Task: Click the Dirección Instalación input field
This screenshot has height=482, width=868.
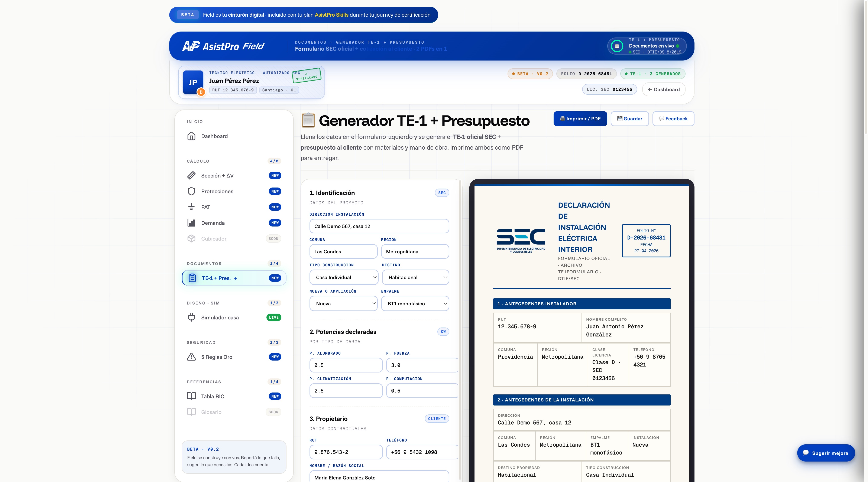Action: point(379,226)
